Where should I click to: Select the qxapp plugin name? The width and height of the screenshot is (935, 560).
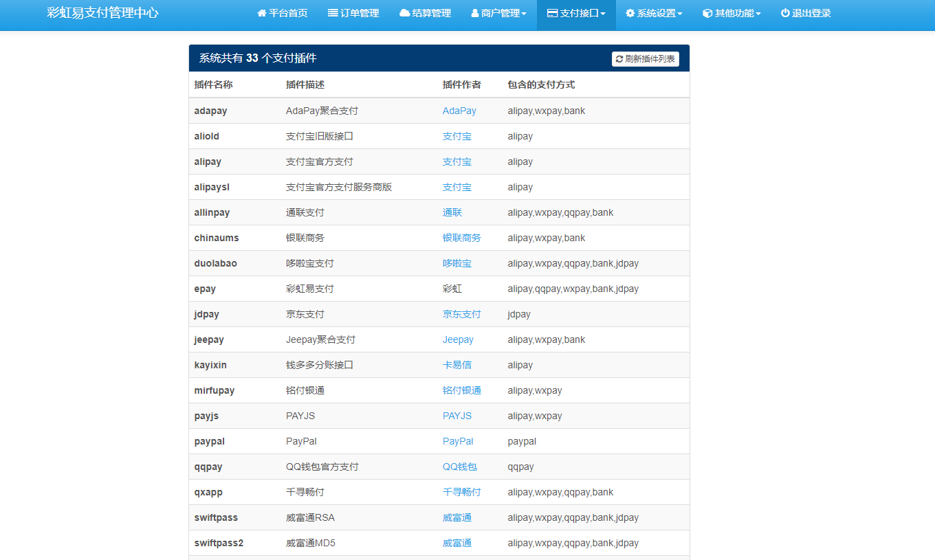[x=208, y=492]
